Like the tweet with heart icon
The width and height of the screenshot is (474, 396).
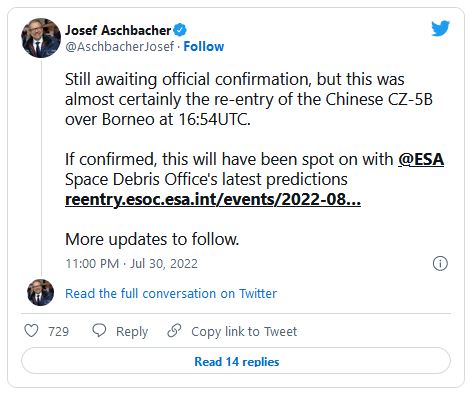[32, 331]
